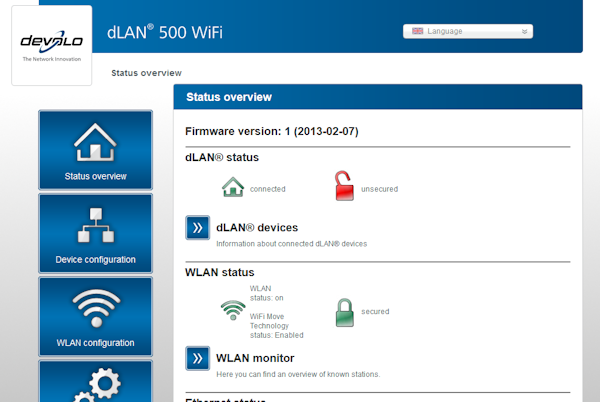Click the green closed padlock icon
Screen dimensions: 600x402
[344, 311]
